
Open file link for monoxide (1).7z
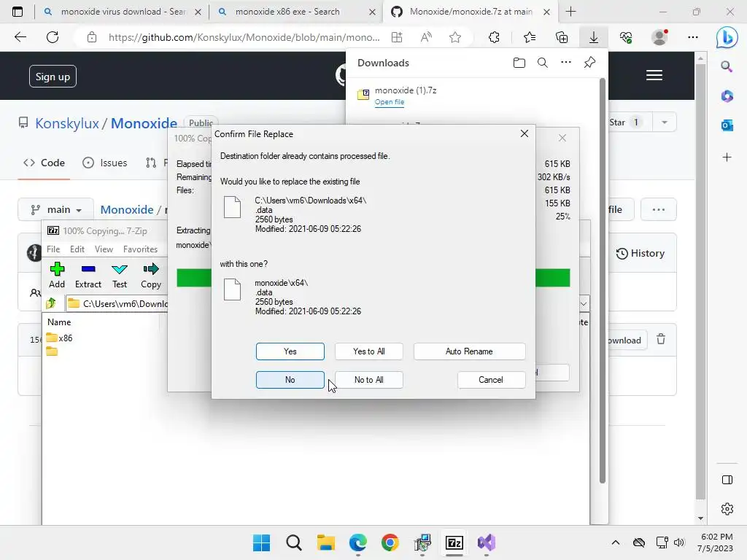[x=390, y=102]
